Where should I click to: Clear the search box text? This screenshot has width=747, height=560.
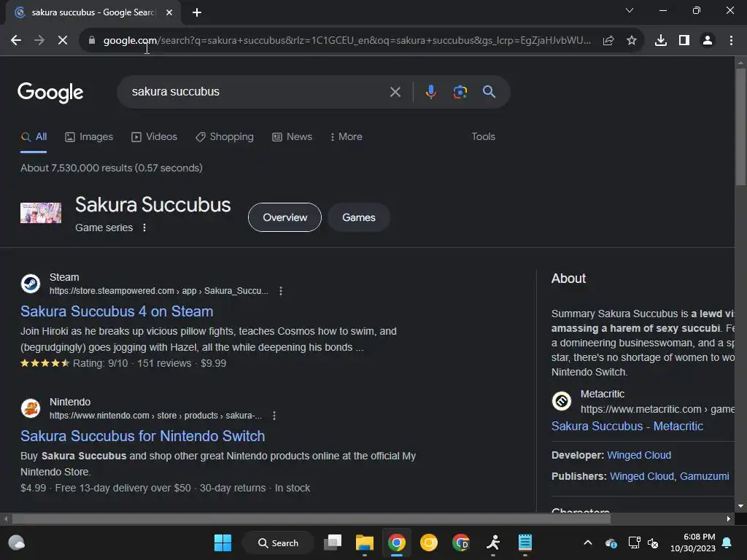395,92
